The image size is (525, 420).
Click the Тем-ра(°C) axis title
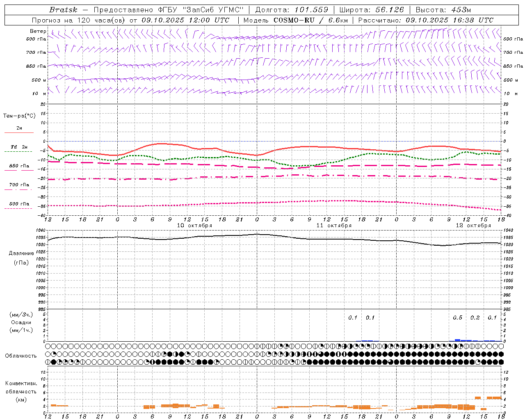click(19, 116)
